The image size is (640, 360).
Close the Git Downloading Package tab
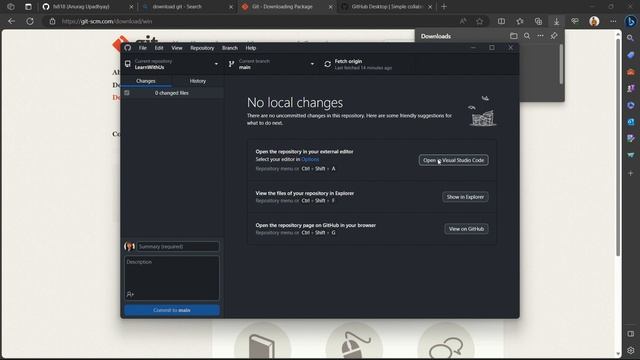click(330, 7)
